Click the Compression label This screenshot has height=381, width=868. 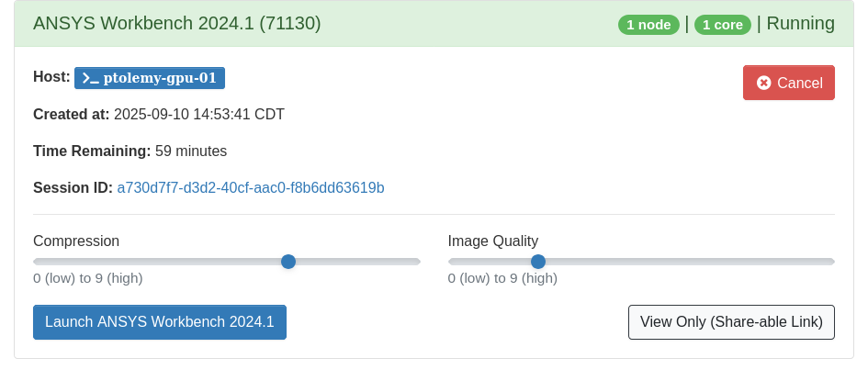pyautogui.click(x=76, y=241)
